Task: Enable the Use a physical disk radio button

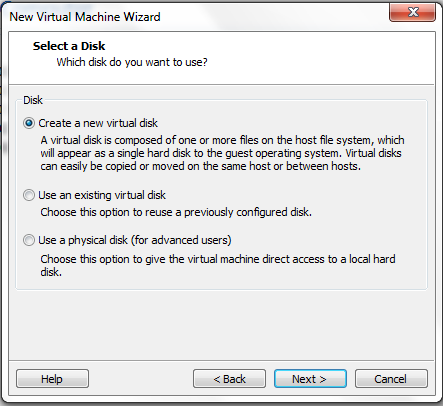Action: pyautogui.click(x=29, y=240)
